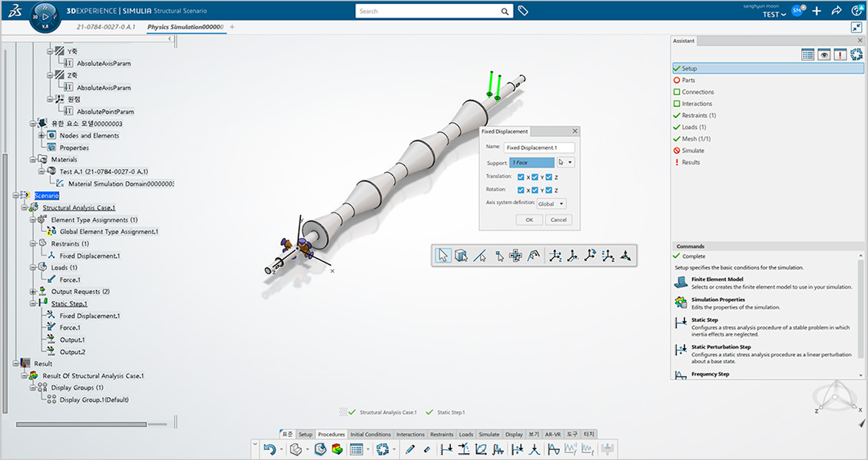Click Static Perturbation Step command
This screenshot has width=868, height=460.
click(x=721, y=347)
